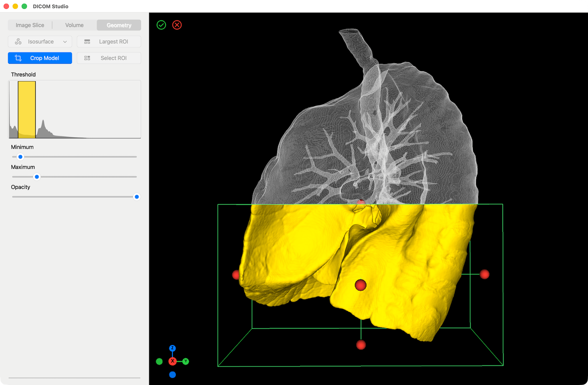Activate the Select ROI option
Screen dimensions: 588x385
[109, 58]
